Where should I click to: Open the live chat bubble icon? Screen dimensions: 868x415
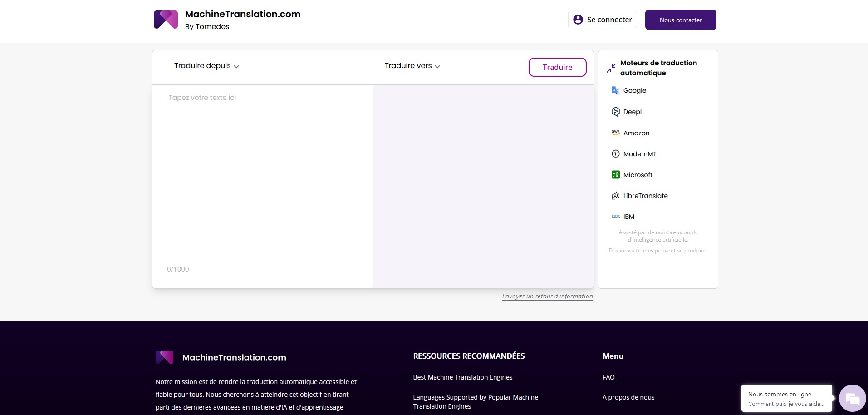coord(853,399)
